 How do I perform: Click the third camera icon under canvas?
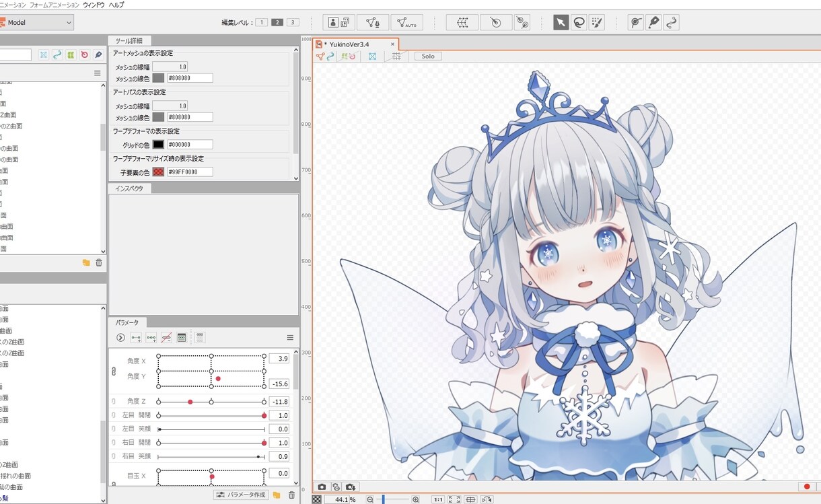[350, 487]
